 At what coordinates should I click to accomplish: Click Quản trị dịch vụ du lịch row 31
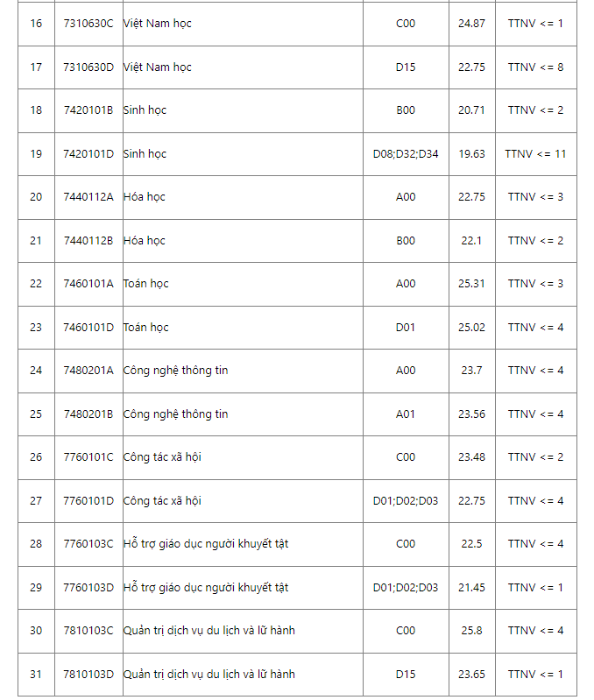[209, 675]
